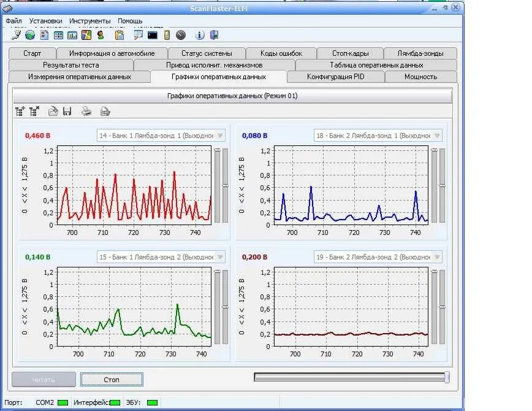Click the clipboard paste toolbar icon
This screenshot has width=532, height=411.
click(x=120, y=35)
